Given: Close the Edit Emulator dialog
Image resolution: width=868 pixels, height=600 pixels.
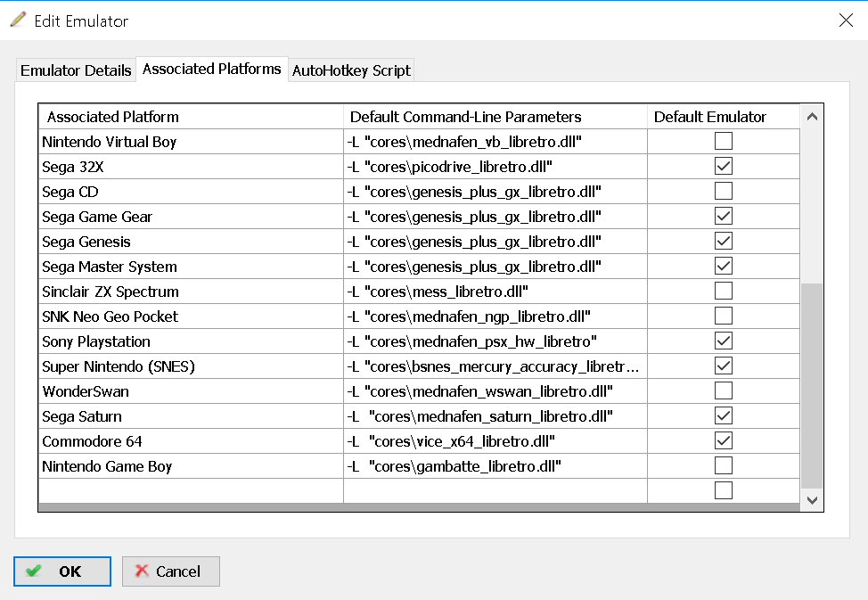Looking at the screenshot, I should tap(846, 21).
